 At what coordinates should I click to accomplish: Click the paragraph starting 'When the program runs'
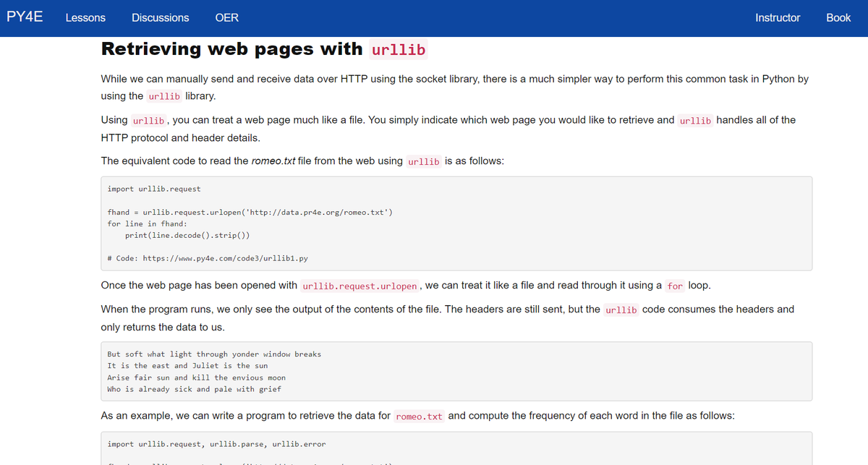pos(447,318)
